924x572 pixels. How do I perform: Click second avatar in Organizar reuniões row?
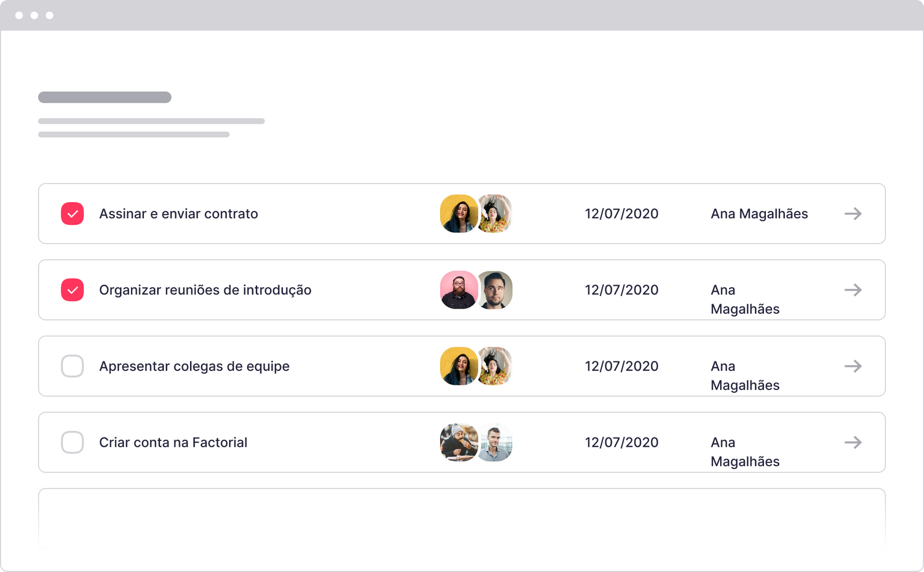pyautogui.click(x=497, y=290)
